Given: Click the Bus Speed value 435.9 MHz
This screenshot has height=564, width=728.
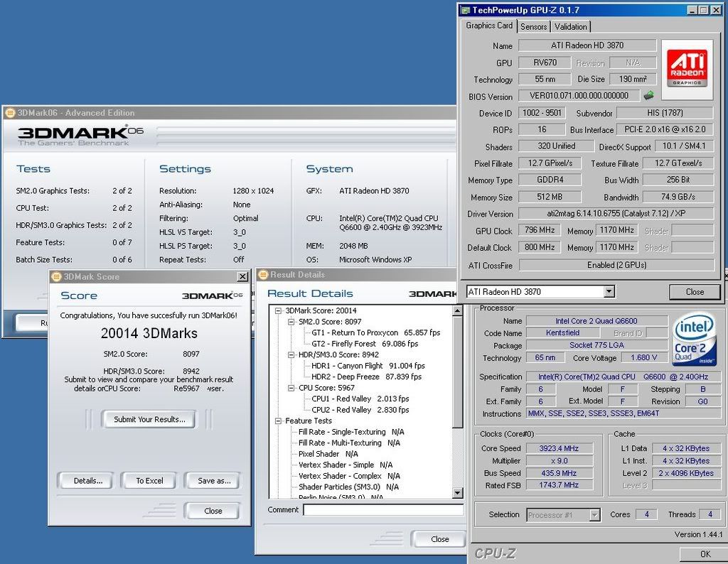Looking at the screenshot, I should pos(559,473).
